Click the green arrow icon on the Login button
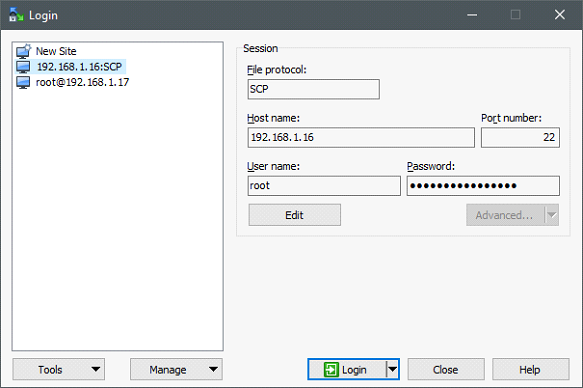 pos(331,370)
